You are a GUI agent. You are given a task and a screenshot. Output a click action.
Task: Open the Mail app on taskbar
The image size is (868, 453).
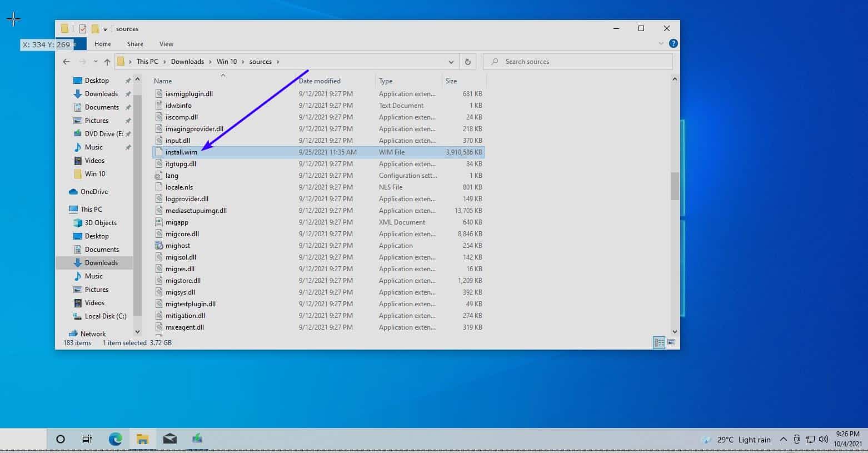point(170,439)
